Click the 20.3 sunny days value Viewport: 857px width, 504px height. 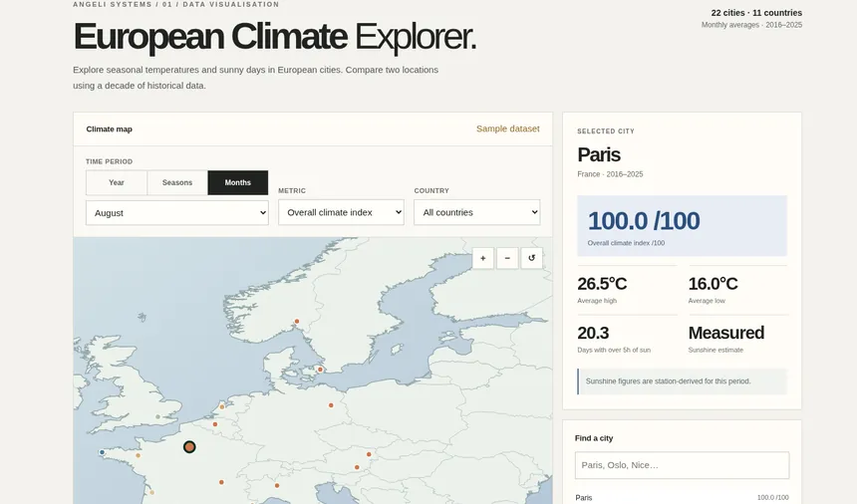tap(593, 333)
